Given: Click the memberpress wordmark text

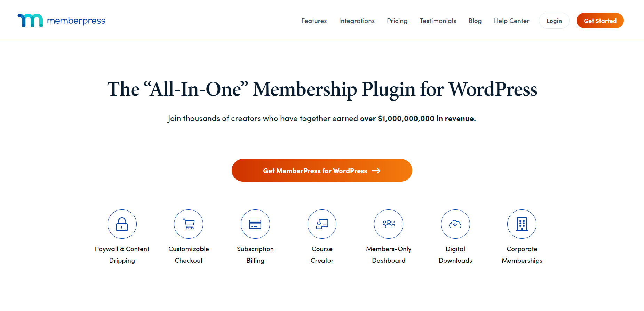Looking at the screenshot, I should pyautogui.click(x=76, y=21).
